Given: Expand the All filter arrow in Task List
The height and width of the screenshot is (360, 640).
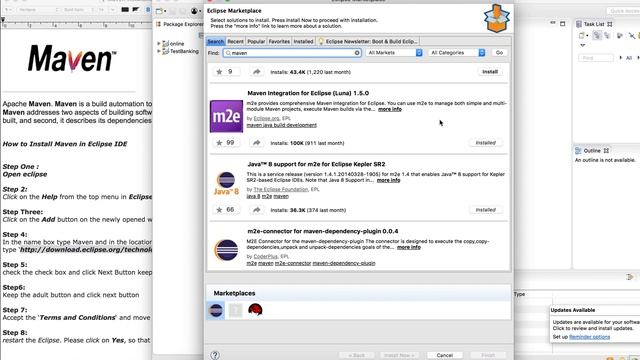Looking at the screenshot, I should click(621, 58).
